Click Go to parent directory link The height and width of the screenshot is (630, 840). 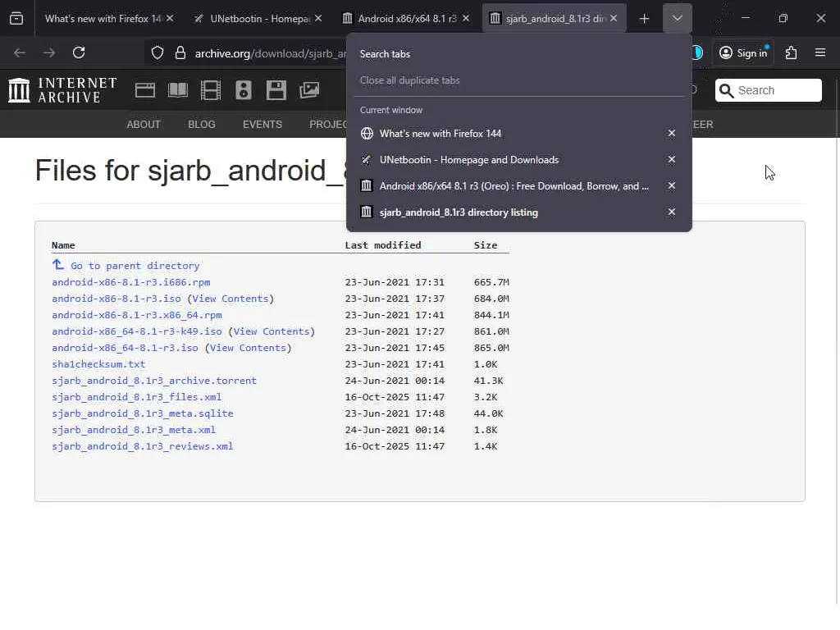[135, 266]
